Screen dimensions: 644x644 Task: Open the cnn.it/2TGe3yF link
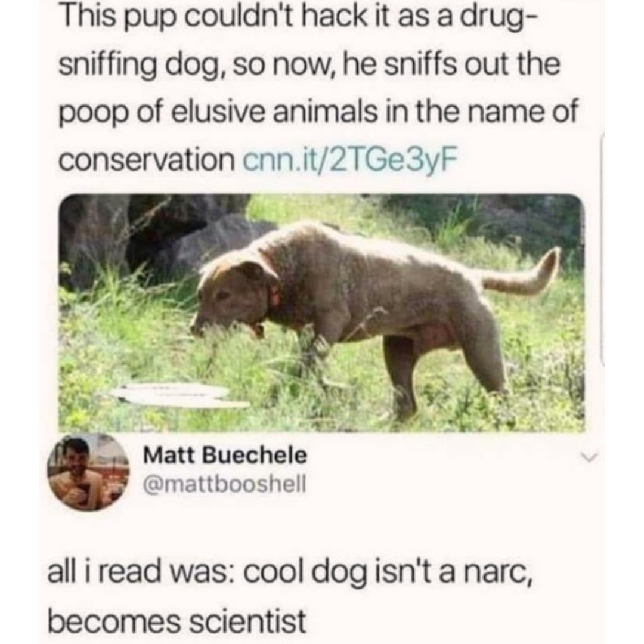point(350,160)
